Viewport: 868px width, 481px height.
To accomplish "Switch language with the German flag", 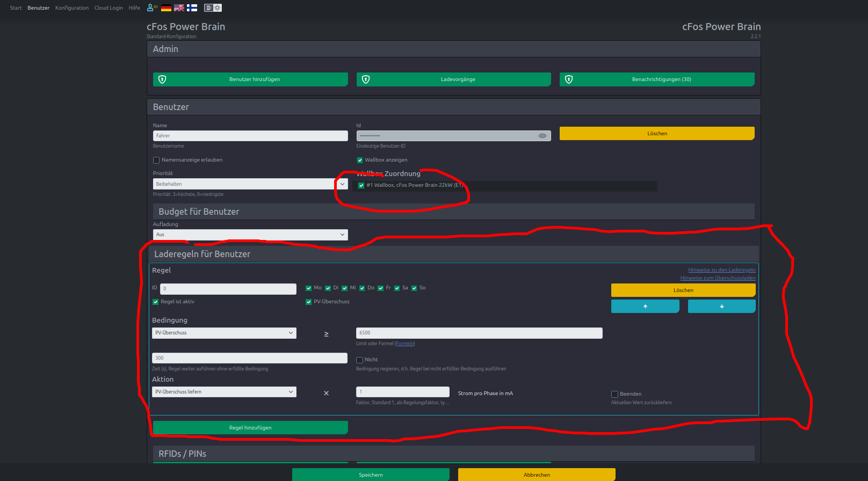I will tap(166, 8).
